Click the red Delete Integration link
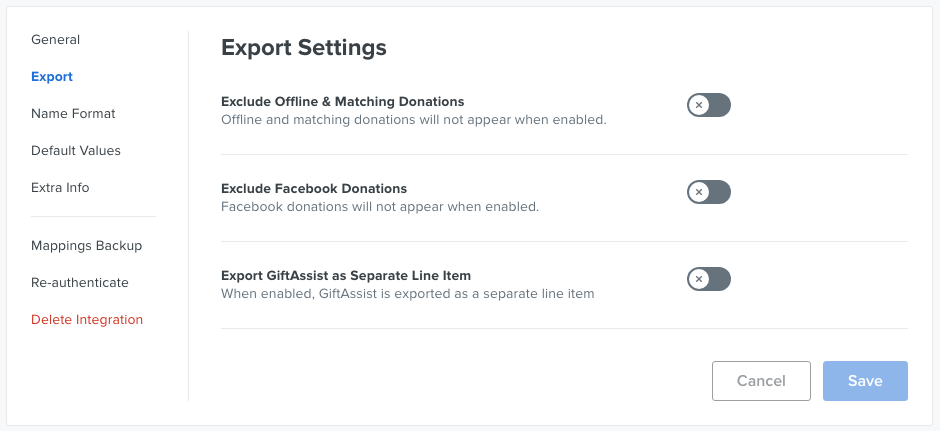940x431 pixels. (87, 320)
